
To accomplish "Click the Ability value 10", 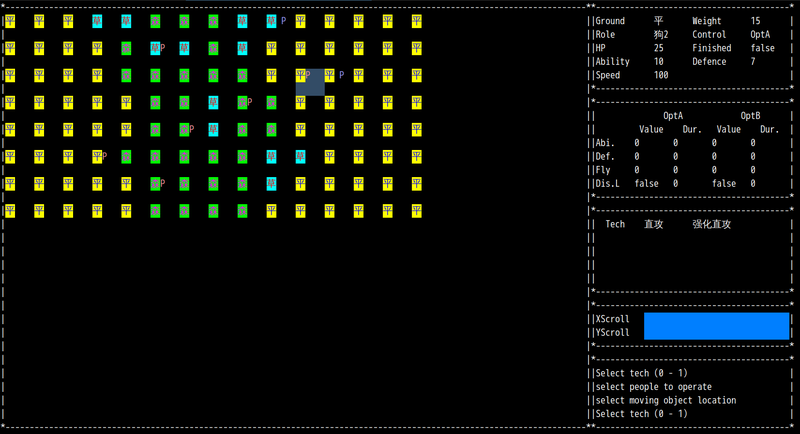I will click(659, 62).
